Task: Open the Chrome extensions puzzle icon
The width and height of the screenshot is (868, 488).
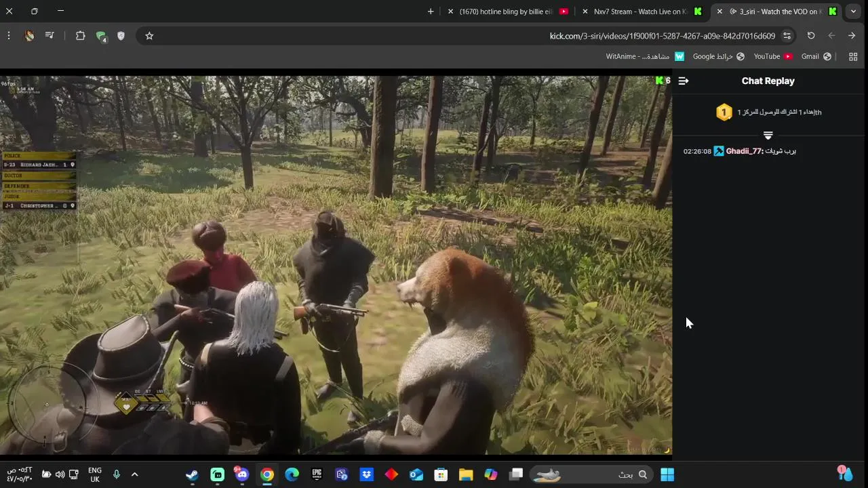Action: [x=80, y=36]
